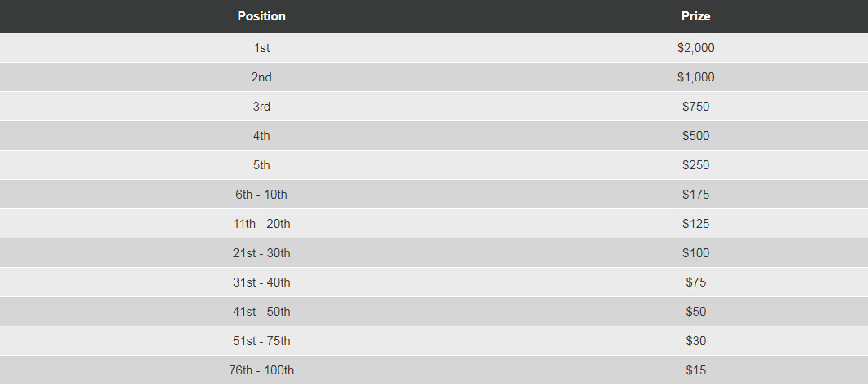Click the $100 prize cell

(695, 253)
